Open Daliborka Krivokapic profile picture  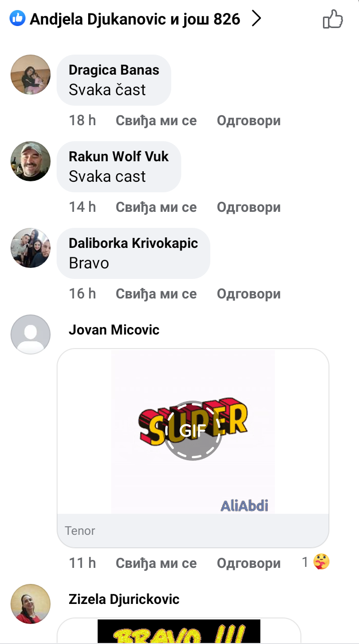tap(31, 248)
